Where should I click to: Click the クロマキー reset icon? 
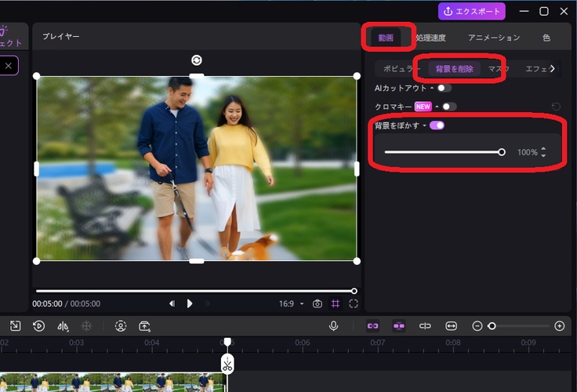[556, 107]
